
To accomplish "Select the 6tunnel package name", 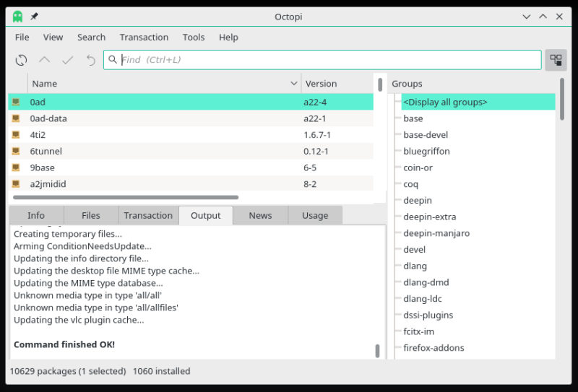I will click(46, 152).
